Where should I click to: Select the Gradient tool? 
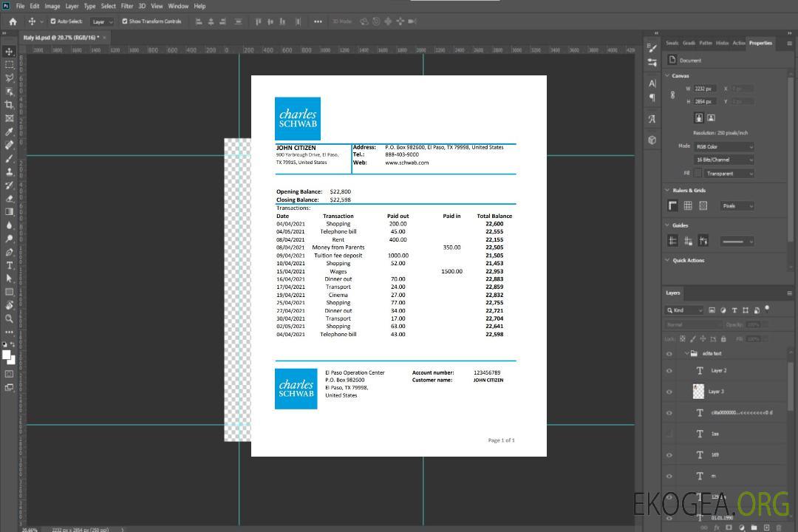coord(9,212)
